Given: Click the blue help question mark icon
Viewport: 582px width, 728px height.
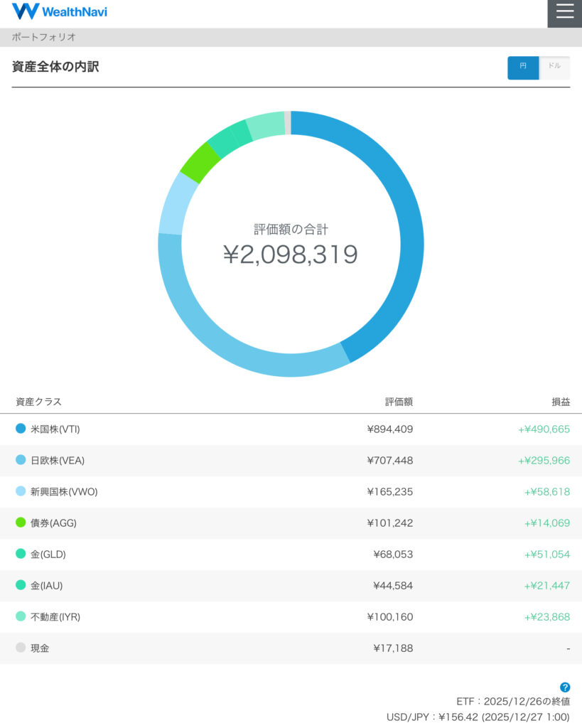Looking at the screenshot, I should pyautogui.click(x=565, y=687).
